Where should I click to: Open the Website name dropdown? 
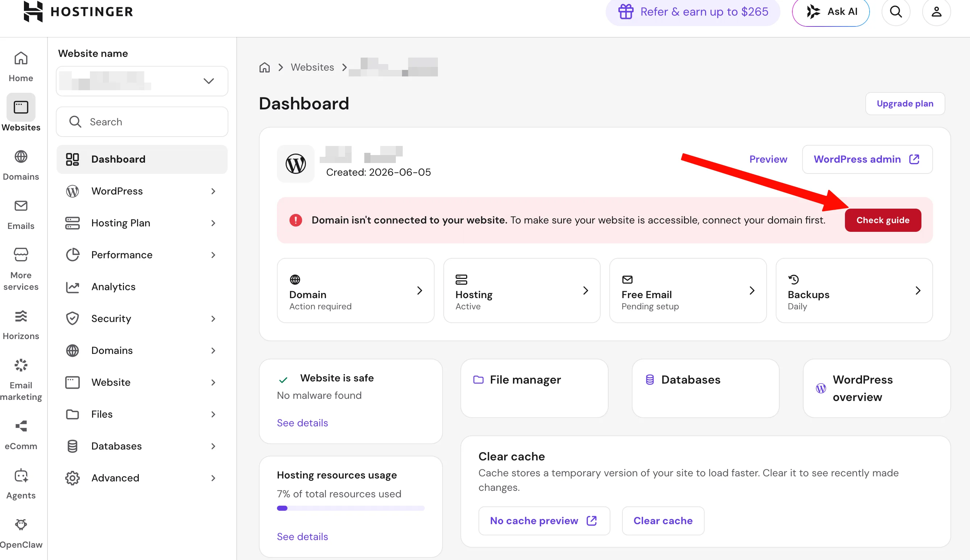[142, 81]
